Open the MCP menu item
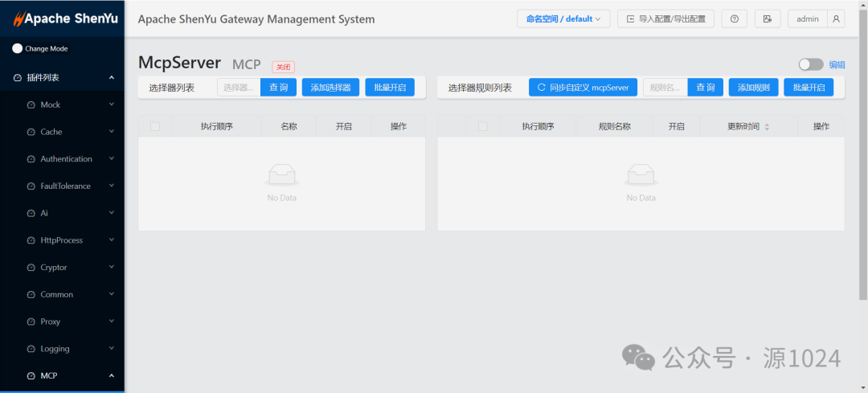 tap(62, 376)
